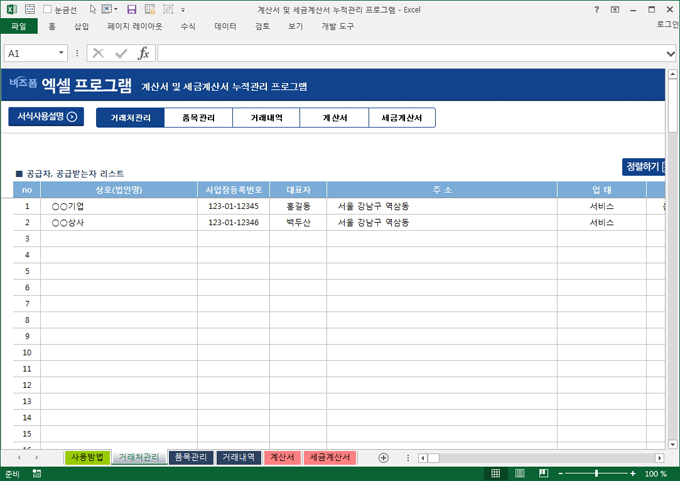Screen dimensions: 680x481
Task: Switch to the 거래내역 sheet tab
Action: click(239, 457)
